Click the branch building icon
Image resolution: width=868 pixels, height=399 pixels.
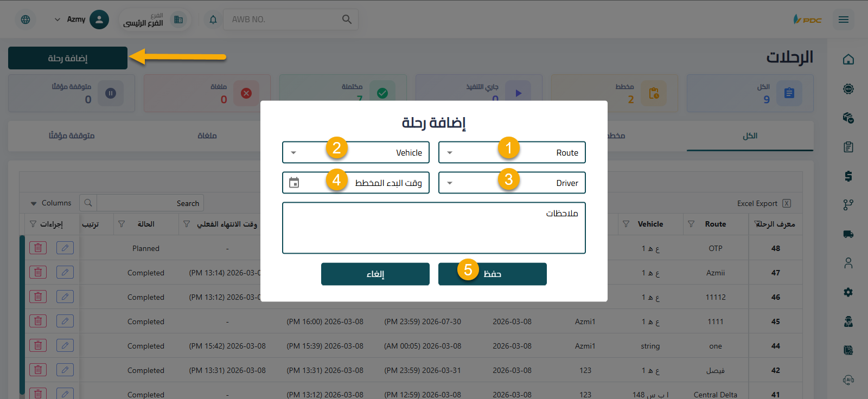click(178, 20)
